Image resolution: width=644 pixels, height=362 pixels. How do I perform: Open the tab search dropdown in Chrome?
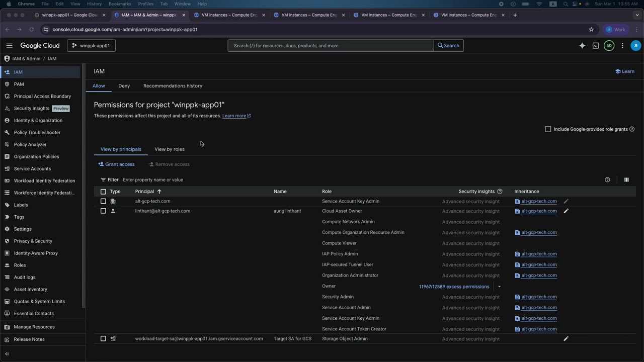point(636,15)
